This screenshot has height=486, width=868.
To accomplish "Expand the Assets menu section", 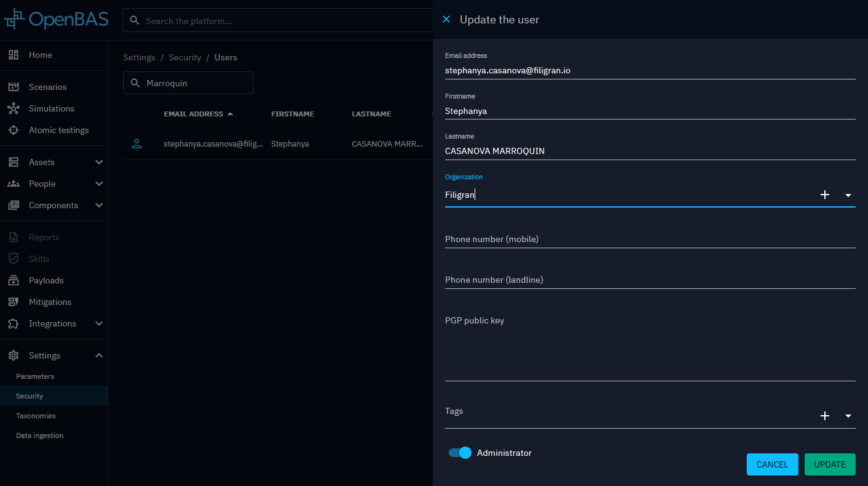I will 98,162.
